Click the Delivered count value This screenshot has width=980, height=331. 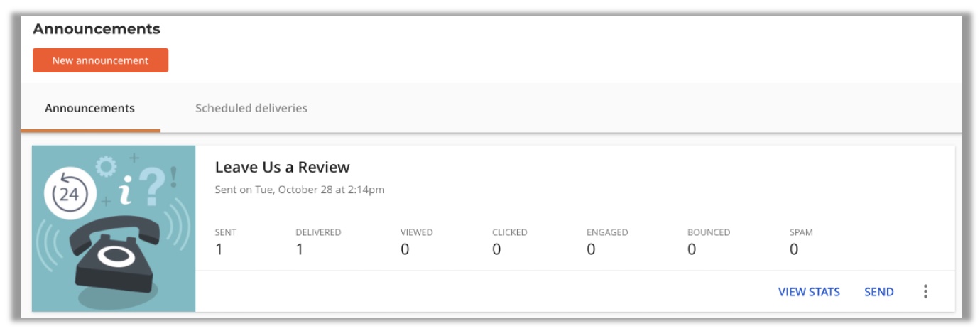coord(300,249)
